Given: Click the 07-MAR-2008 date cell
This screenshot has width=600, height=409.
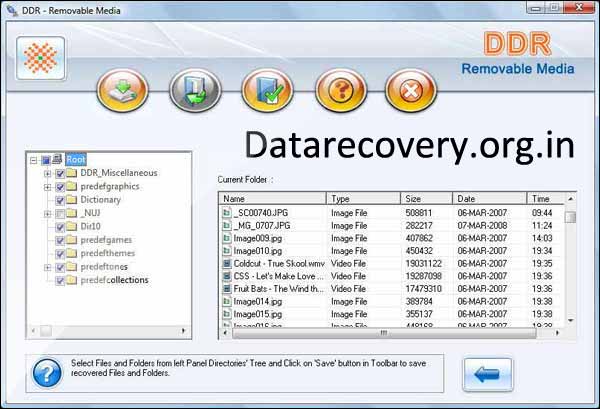Looking at the screenshot, I should pos(482,225).
